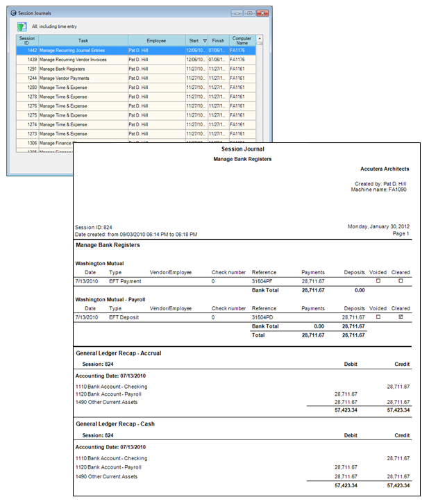Click the Employee column header
429x504 pixels.
coord(156,41)
